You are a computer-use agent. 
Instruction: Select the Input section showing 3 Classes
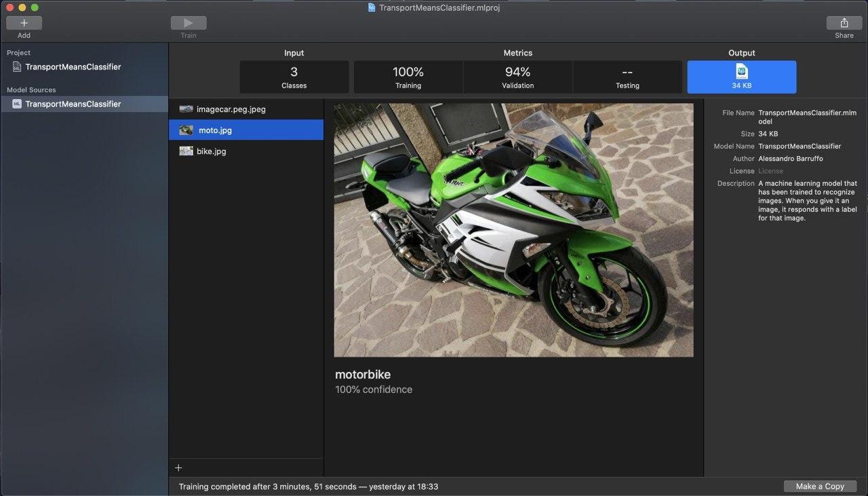click(x=294, y=77)
